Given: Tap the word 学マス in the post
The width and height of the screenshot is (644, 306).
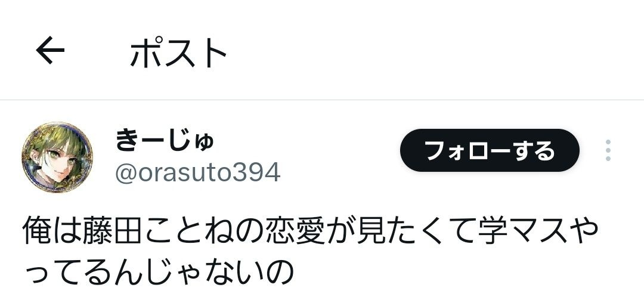Looking at the screenshot, I should 523,230.
